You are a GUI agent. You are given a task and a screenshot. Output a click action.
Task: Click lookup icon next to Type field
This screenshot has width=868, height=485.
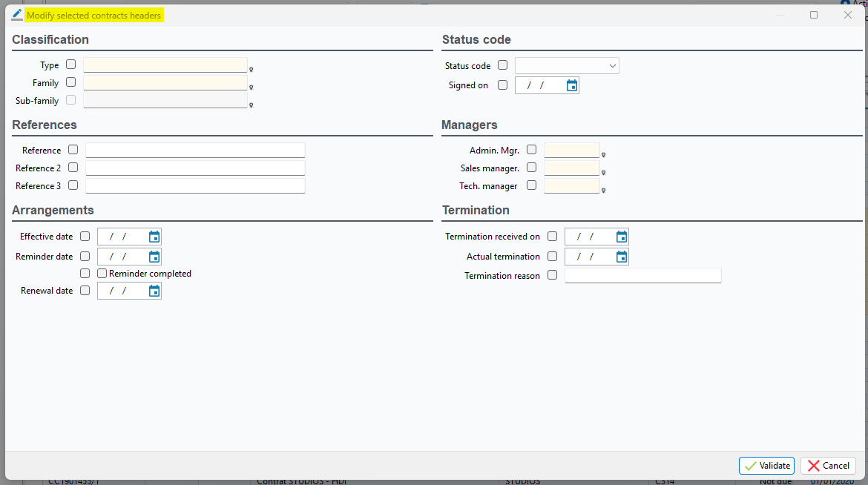click(251, 70)
